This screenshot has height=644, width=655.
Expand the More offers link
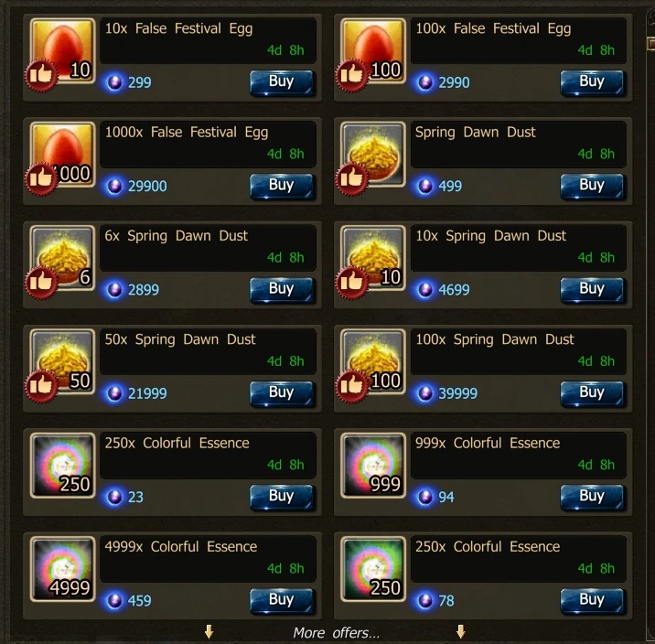(x=337, y=633)
